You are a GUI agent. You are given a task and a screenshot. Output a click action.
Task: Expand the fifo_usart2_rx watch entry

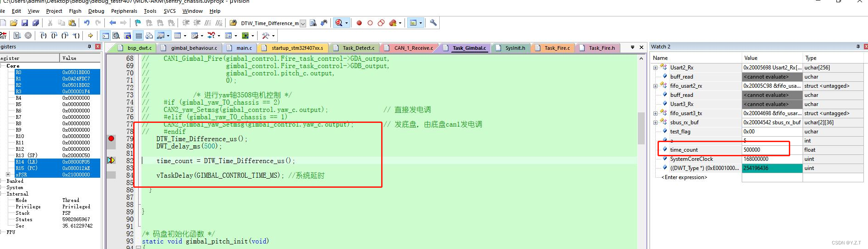pos(655,86)
